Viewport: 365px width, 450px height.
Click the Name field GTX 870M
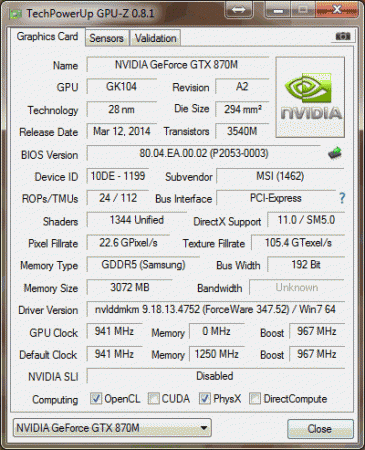coord(178,64)
